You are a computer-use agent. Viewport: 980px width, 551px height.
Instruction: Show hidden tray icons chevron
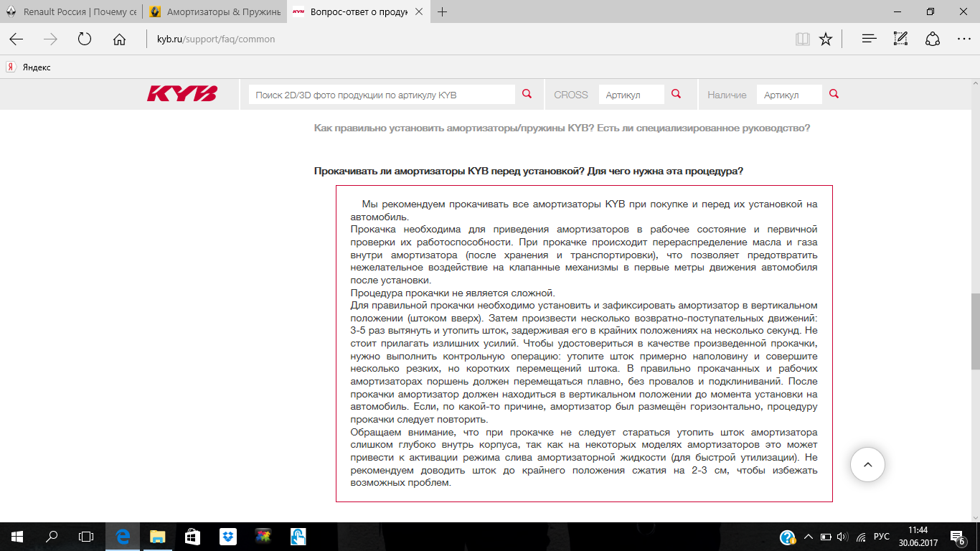[808, 537]
